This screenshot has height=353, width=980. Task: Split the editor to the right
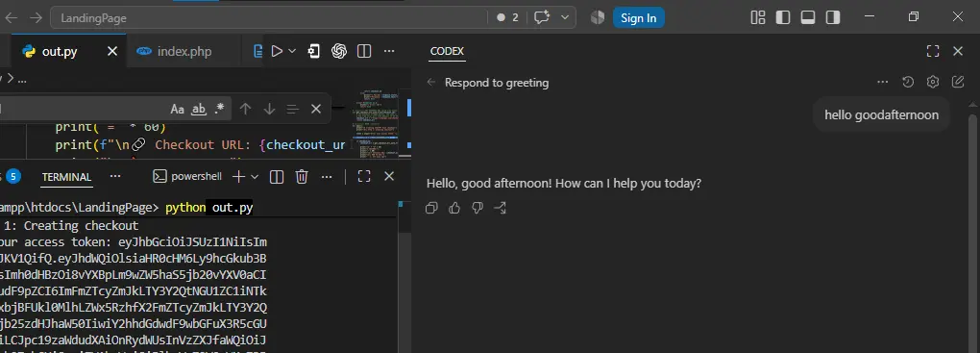pos(364,51)
